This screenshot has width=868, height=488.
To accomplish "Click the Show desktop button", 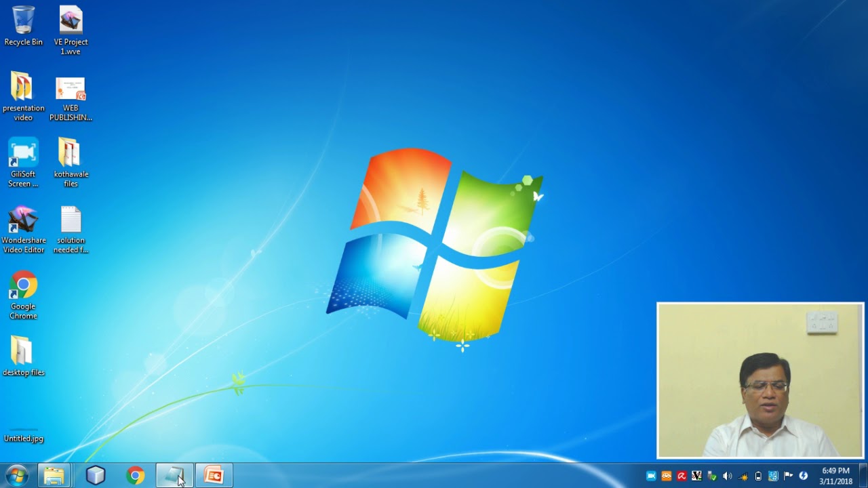I will point(863,476).
